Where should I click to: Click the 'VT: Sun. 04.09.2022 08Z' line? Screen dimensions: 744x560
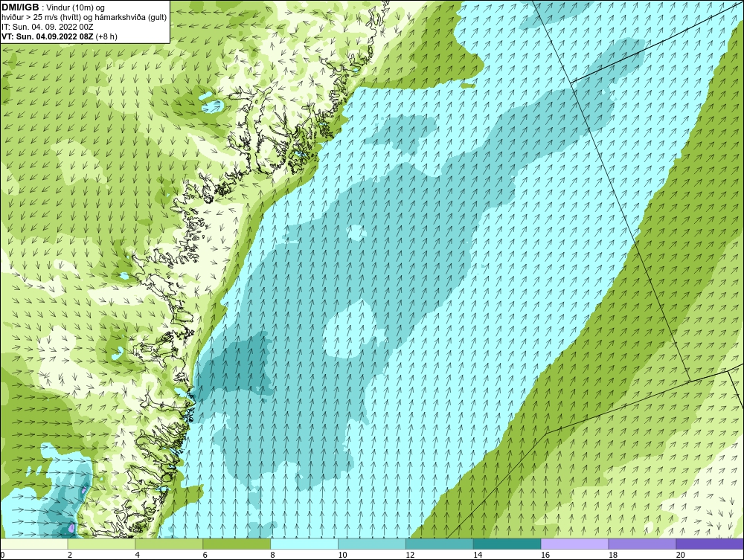pos(48,36)
